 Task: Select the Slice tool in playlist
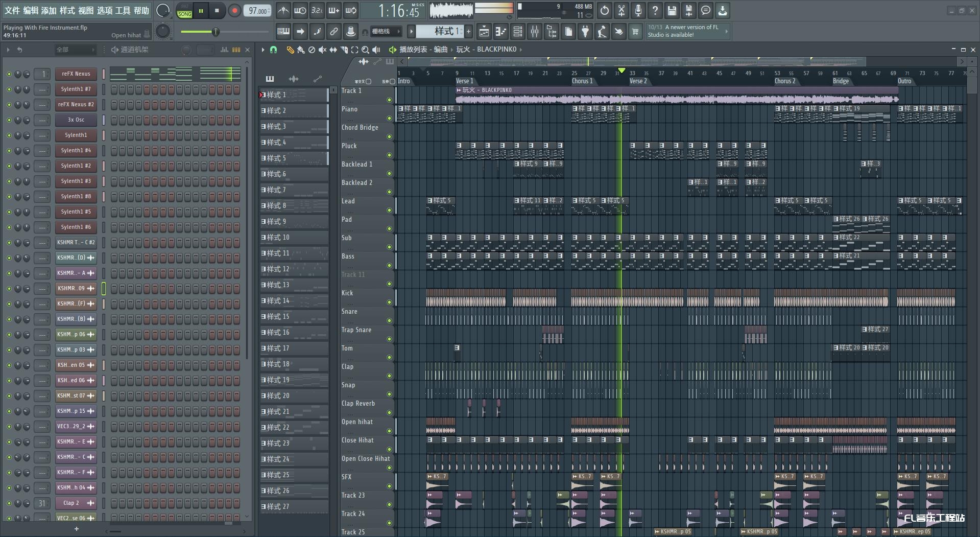click(344, 50)
